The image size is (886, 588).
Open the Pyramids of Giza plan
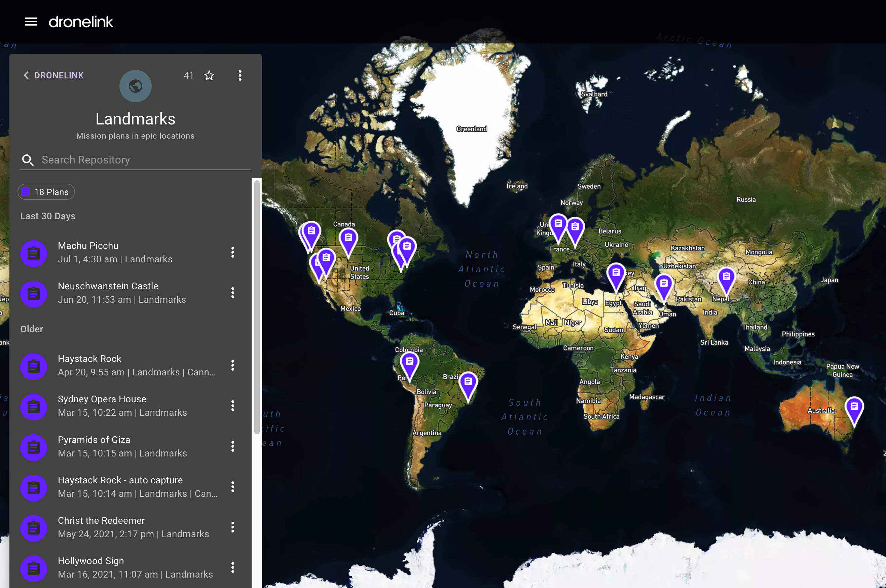click(x=131, y=446)
